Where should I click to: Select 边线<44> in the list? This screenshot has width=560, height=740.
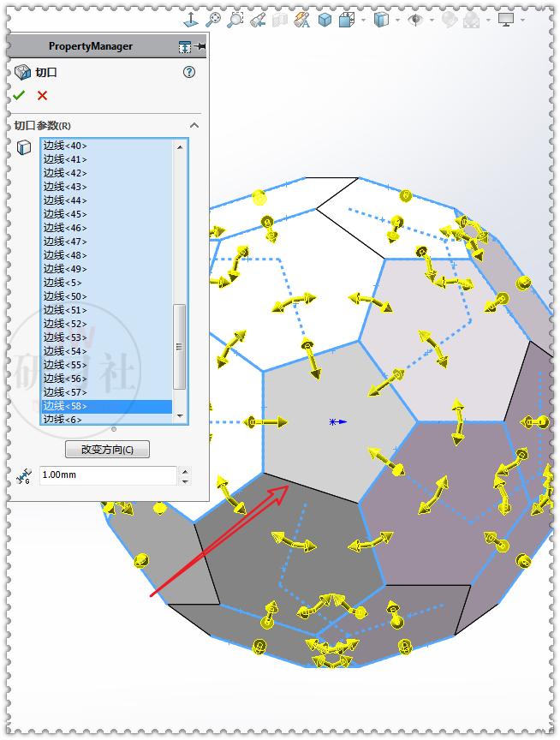(107, 200)
